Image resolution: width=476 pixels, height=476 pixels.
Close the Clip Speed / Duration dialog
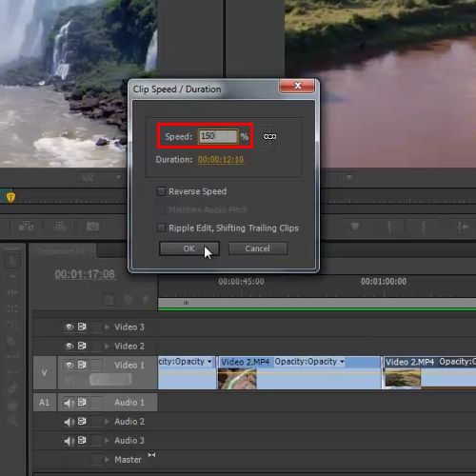(x=297, y=86)
